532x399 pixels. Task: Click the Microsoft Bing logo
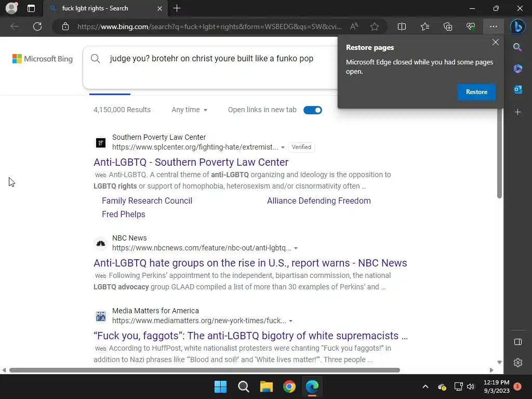43,59
